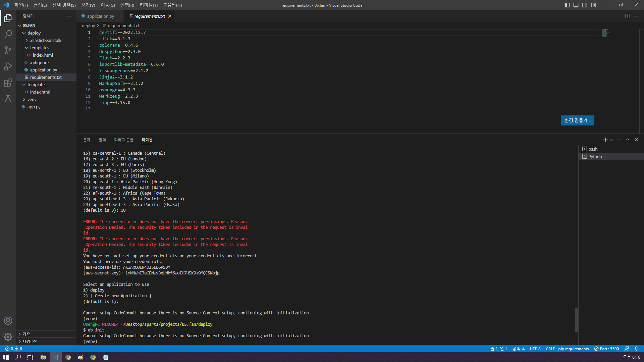Screen dimensions: 644x362
Task: Select requirements.txt in explorer tree
Action: (46, 77)
